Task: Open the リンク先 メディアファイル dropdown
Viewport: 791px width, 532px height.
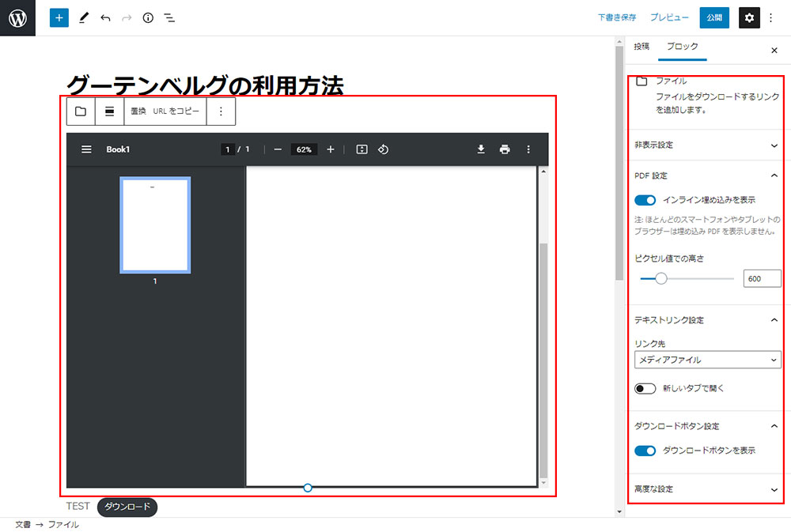Action: coord(707,360)
